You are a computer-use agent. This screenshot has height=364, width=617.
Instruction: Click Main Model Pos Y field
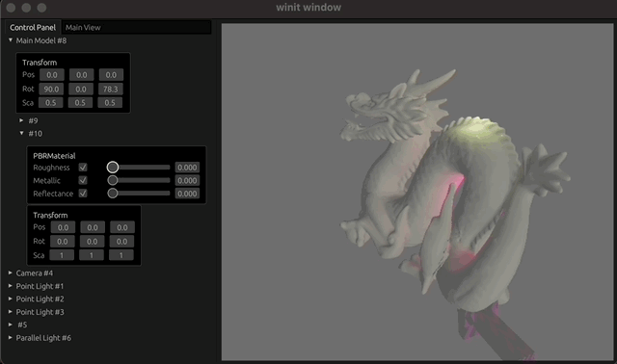tap(82, 75)
